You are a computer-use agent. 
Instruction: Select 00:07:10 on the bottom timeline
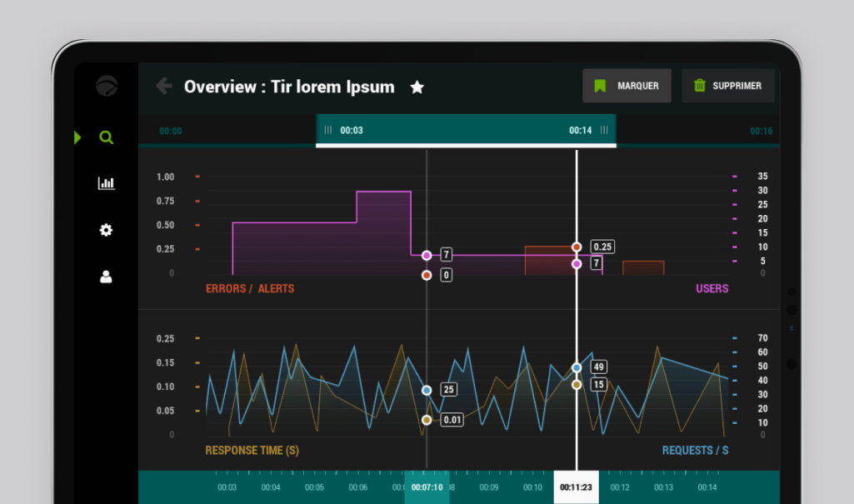coord(427,487)
